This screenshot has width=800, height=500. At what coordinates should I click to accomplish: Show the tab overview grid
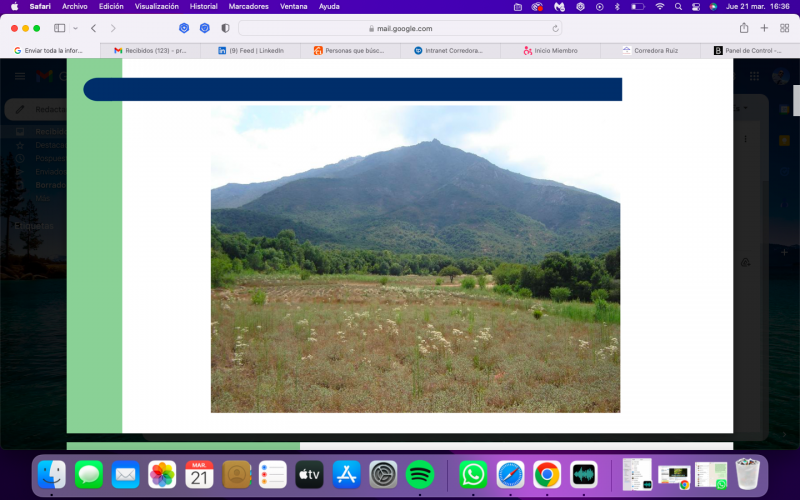click(x=785, y=28)
